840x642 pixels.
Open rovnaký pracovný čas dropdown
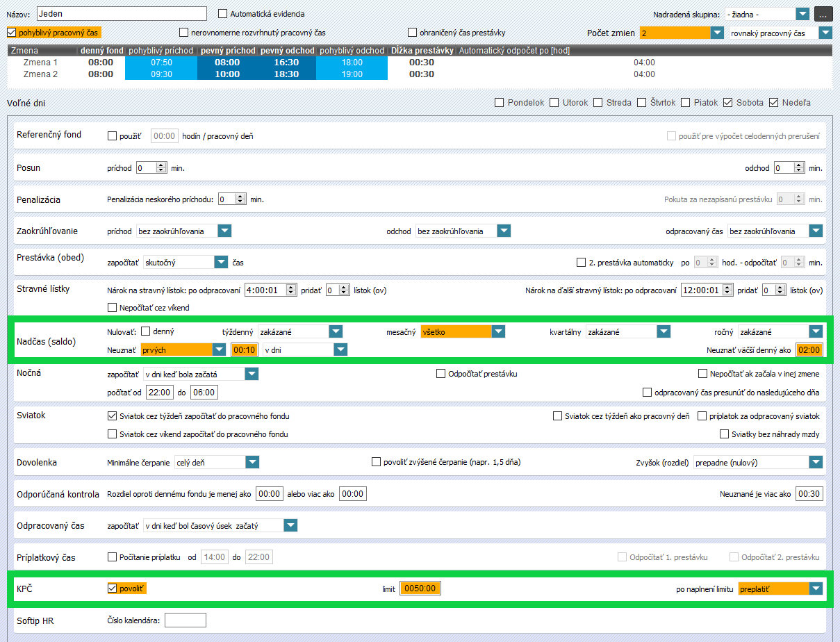click(x=825, y=33)
